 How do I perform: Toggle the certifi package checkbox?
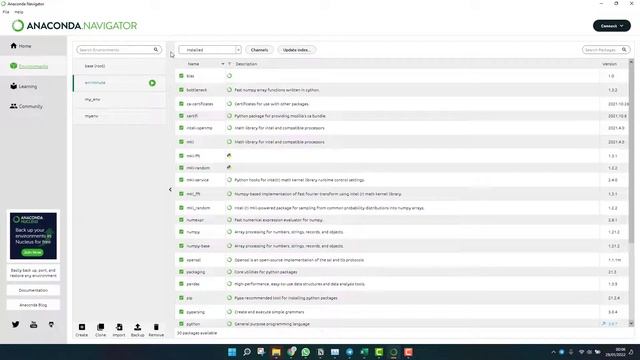181,116
